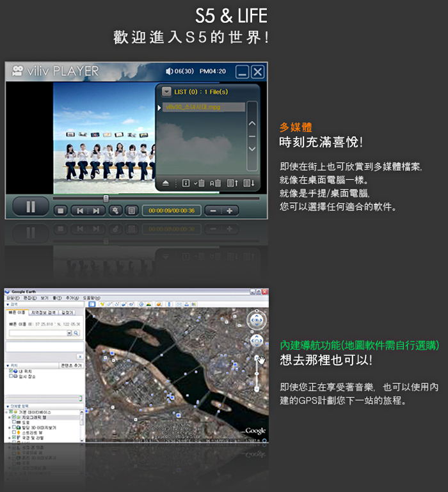The width and height of the screenshot is (448, 492).
Task: Select the 빠른 이동 tab
Action: point(17,312)
